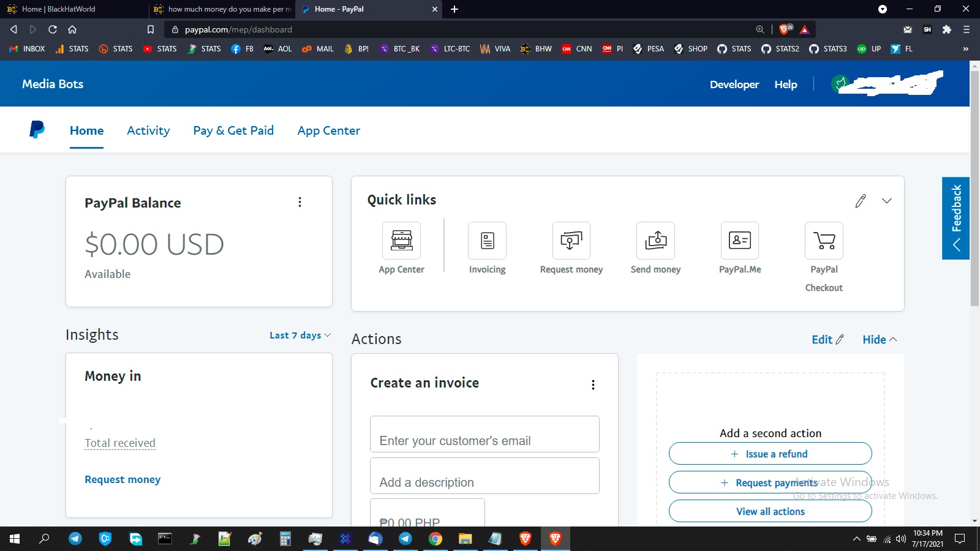Viewport: 980px width, 551px height.
Task: Click the page vertical scrollbar
Action: coord(974,190)
